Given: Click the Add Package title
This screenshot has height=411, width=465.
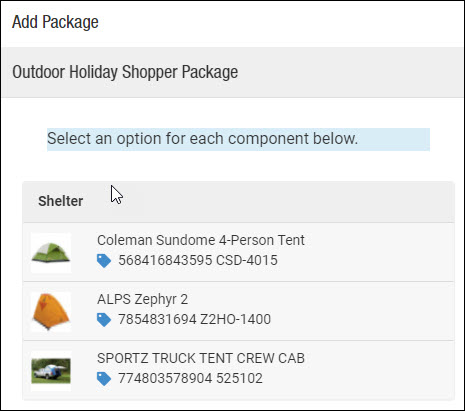Looking at the screenshot, I should [x=55, y=22].
